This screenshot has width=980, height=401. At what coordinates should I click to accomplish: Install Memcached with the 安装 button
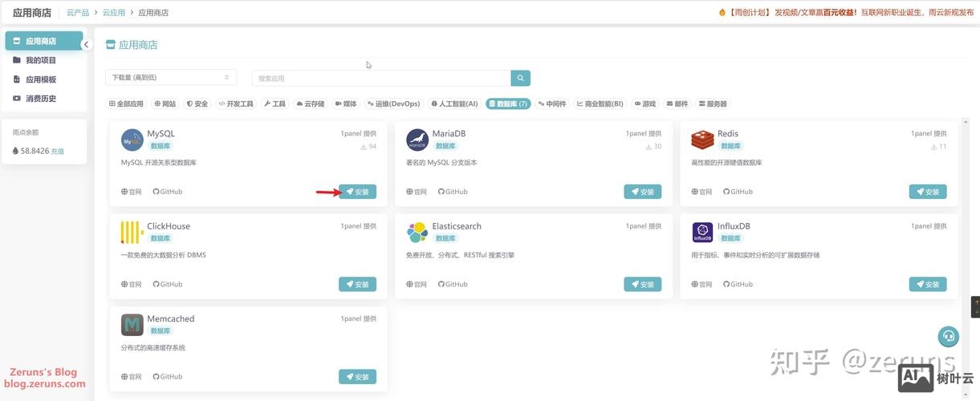[x=357, y=377]
